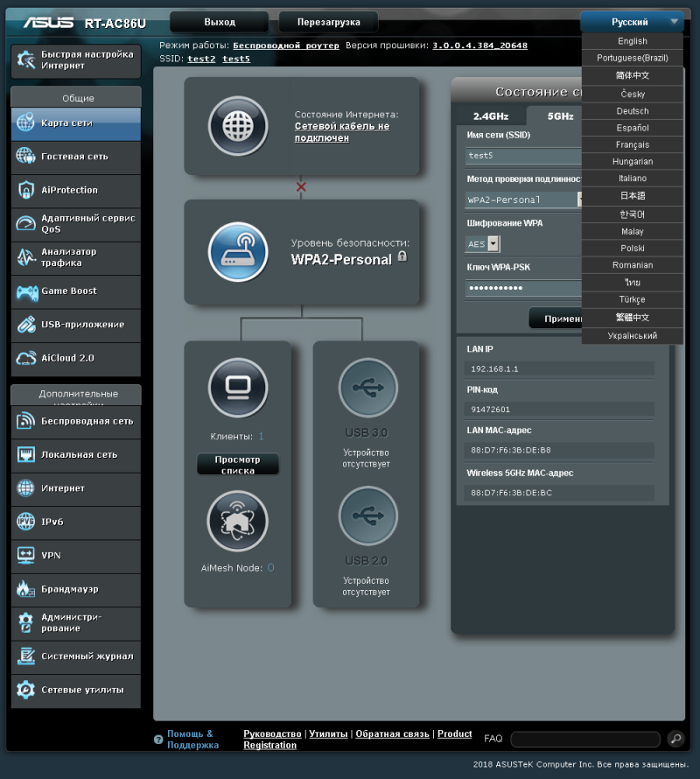Select the wireless router icon
The height and width of the screenshot is (779, 700).
pos(238,252)
